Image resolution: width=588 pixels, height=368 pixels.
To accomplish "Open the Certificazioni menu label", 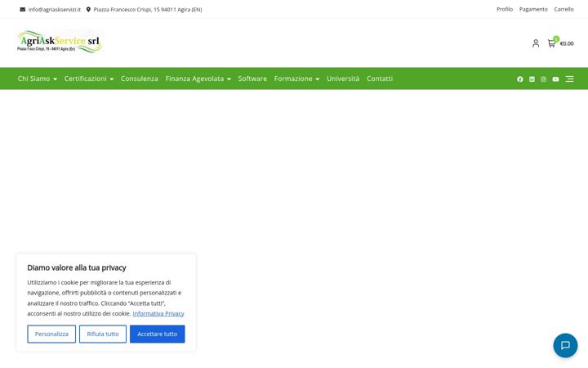I will click(x=86, y=79).
